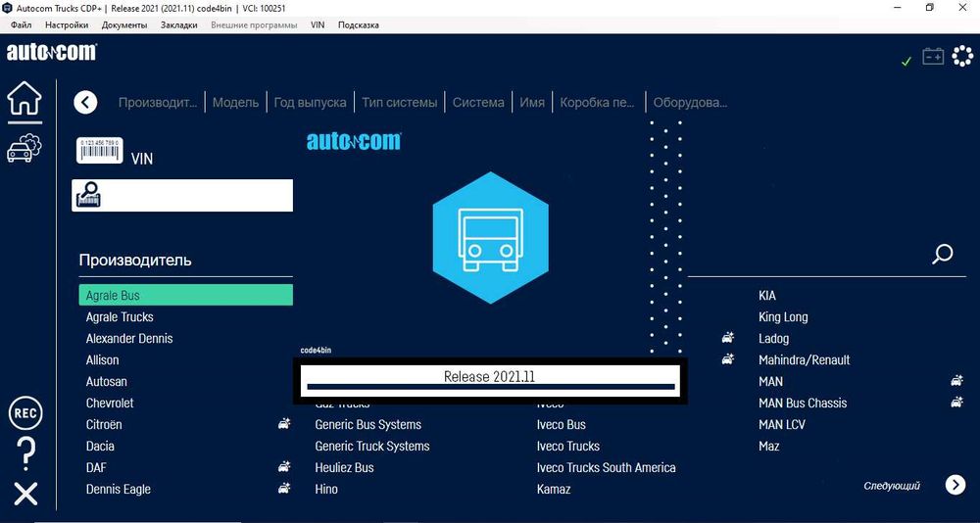
Task: Select Hino manufacturer
Action: pyautogui.click(x=326, y=490)
